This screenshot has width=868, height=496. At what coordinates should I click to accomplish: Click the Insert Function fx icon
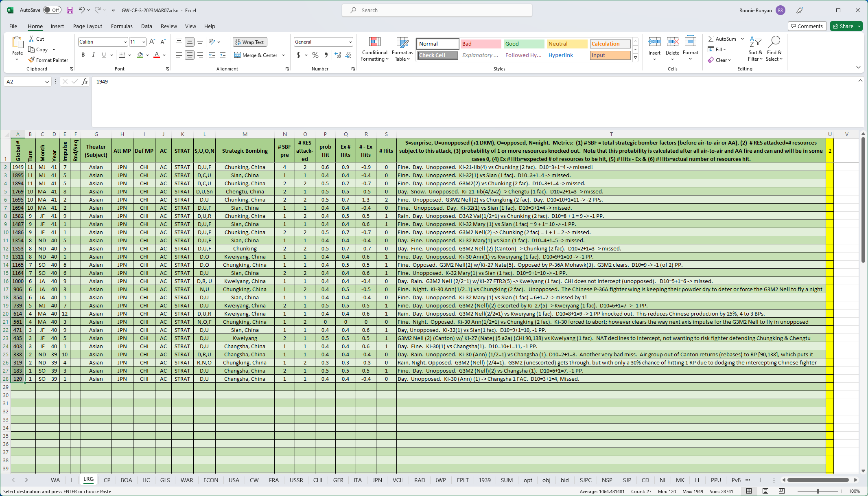85,81
